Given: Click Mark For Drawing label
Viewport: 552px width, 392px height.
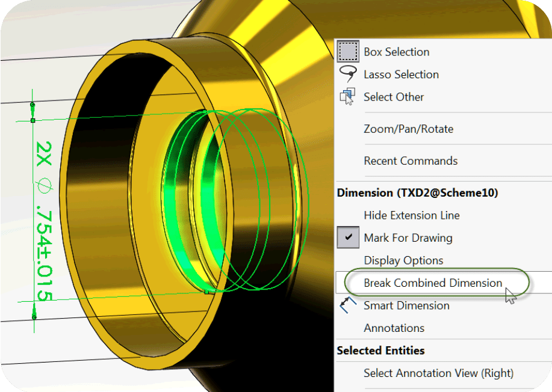Looking at the screenshot, I should pos(408,238).
